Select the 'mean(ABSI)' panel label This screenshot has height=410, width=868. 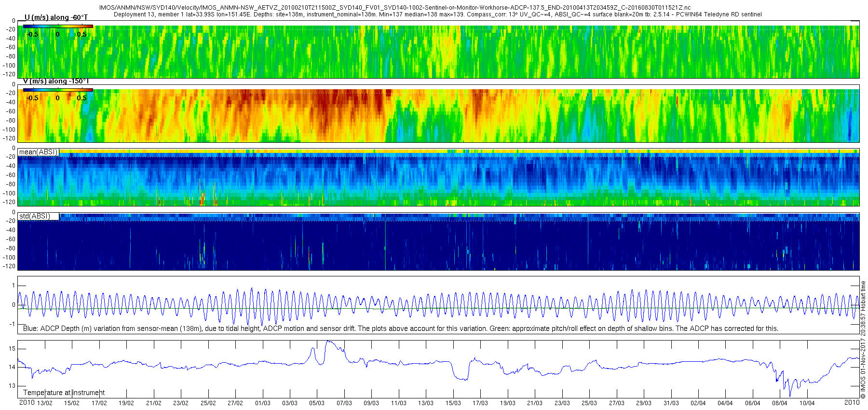(x=39, y=152)
